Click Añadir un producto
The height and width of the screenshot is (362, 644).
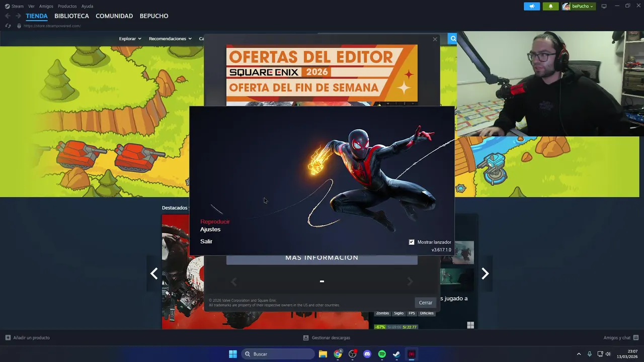(x=27, y=338)
